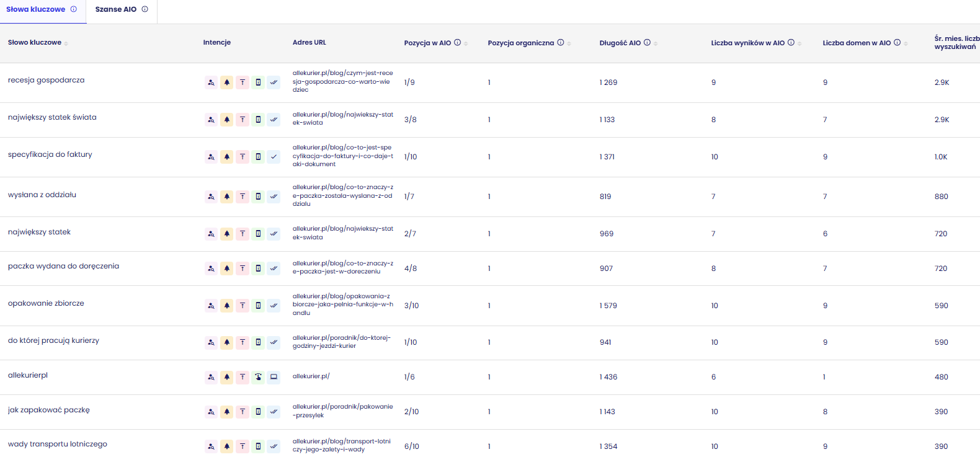The height and width of the screenshot is (457, 980).
Task: Click green document icon in jak zapakować paczkę row
Action: pyautogui.click(x=258, y=412)
